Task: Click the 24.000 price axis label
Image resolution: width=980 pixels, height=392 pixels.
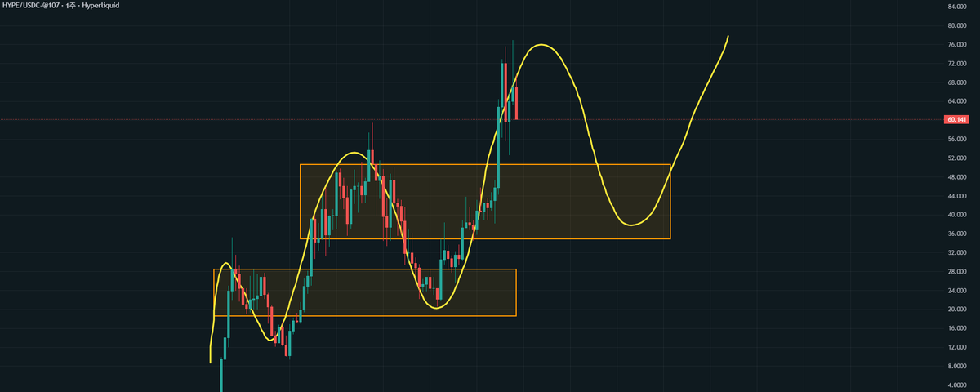Action: (x=957, y=290)
